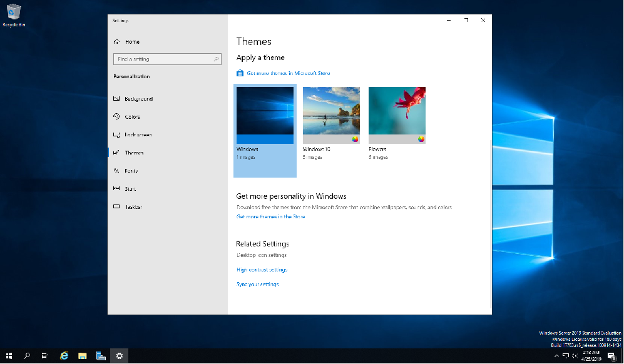Open the Start menu
624x364 pixels.
tap(8, 356)
